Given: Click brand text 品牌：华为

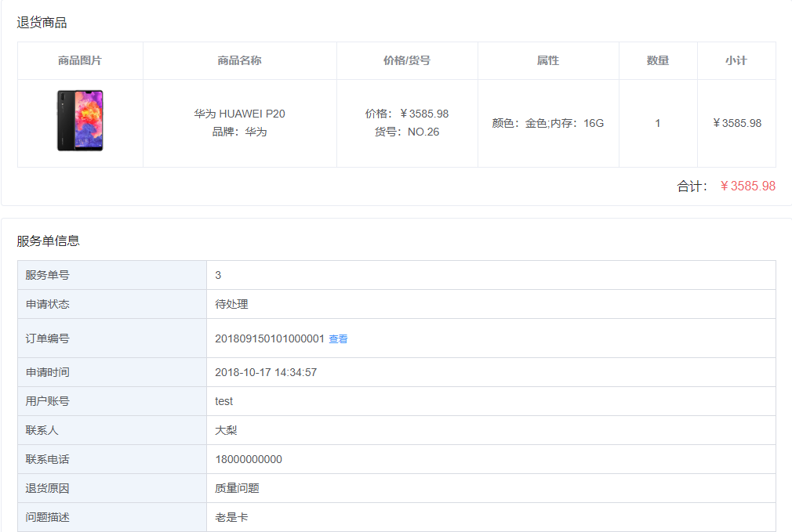Looking at the screenshot, I should [x=239, y=132].
